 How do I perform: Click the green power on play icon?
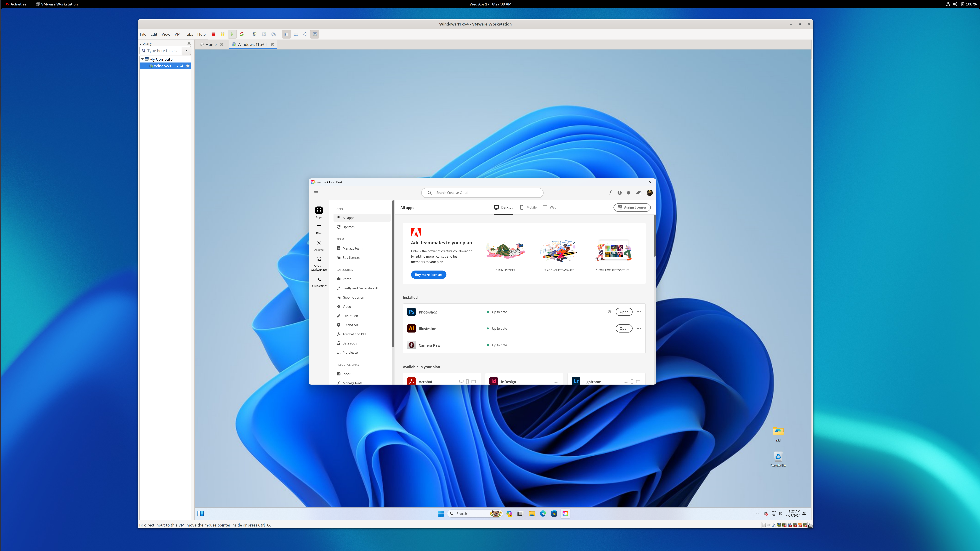(x=232, y=34)
